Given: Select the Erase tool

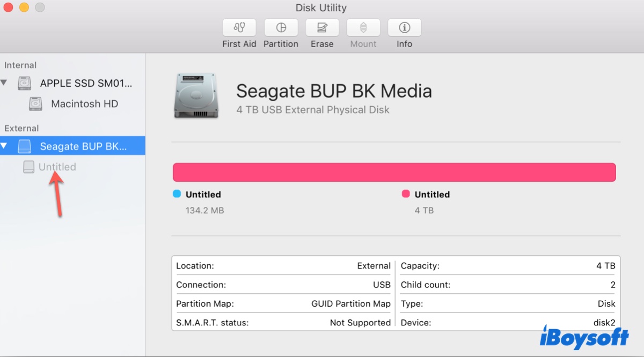Looking at the screenshot, I should tap(322, 32).
